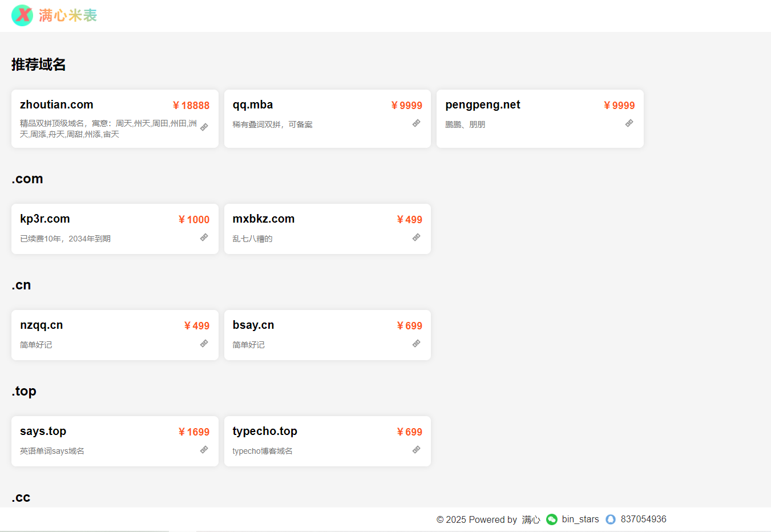The height and width of the screenshot is (532, 771).
Task: Open link icon on kp3r.com card
Action: click(204, 237)
